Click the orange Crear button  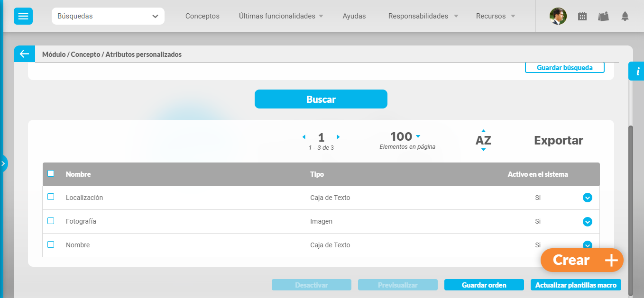click(x=581, y=260)
